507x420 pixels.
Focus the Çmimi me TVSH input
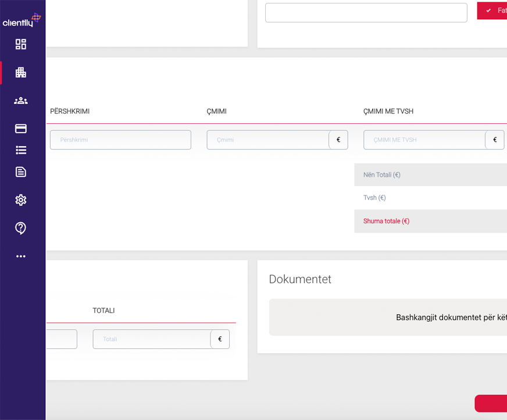pos(424,140)
